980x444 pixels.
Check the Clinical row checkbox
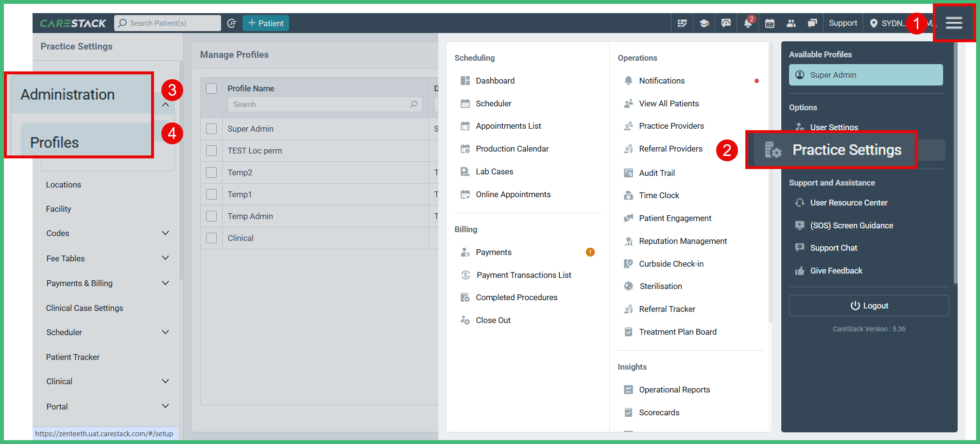click(x=211, y=238)
